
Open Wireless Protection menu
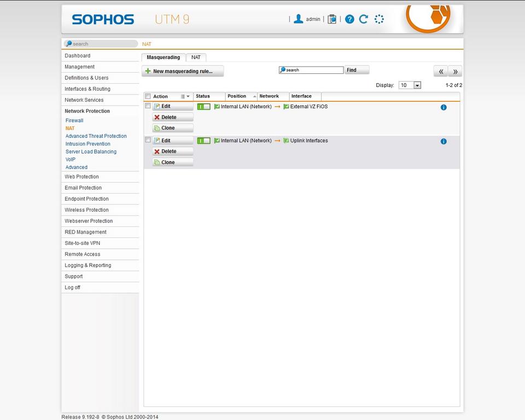click(100, 209)
